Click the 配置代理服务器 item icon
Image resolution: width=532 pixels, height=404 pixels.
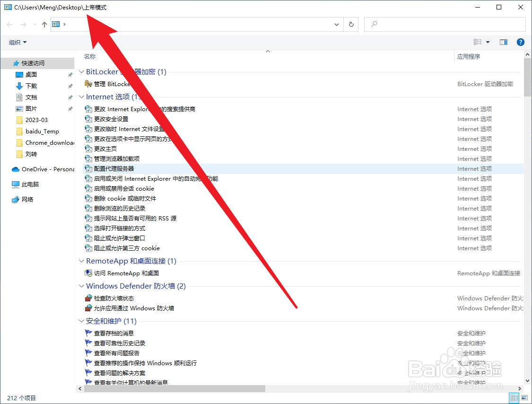coord(88,168)
